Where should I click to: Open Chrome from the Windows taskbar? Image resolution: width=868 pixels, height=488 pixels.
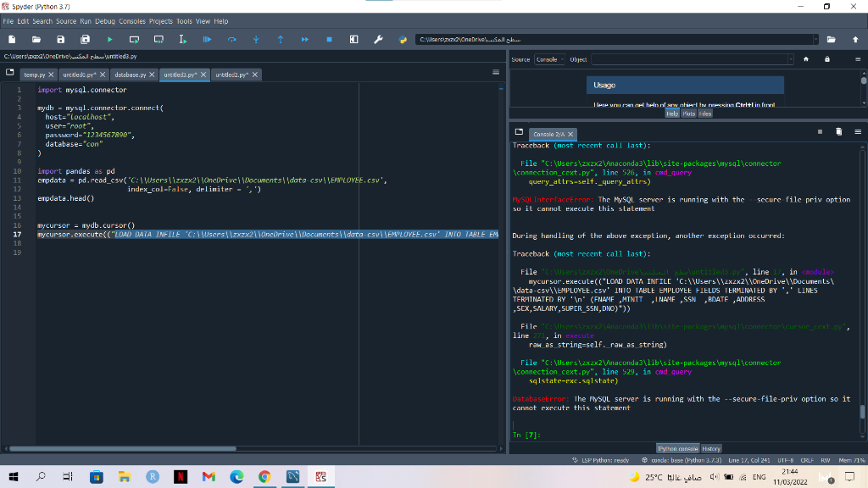264,477
